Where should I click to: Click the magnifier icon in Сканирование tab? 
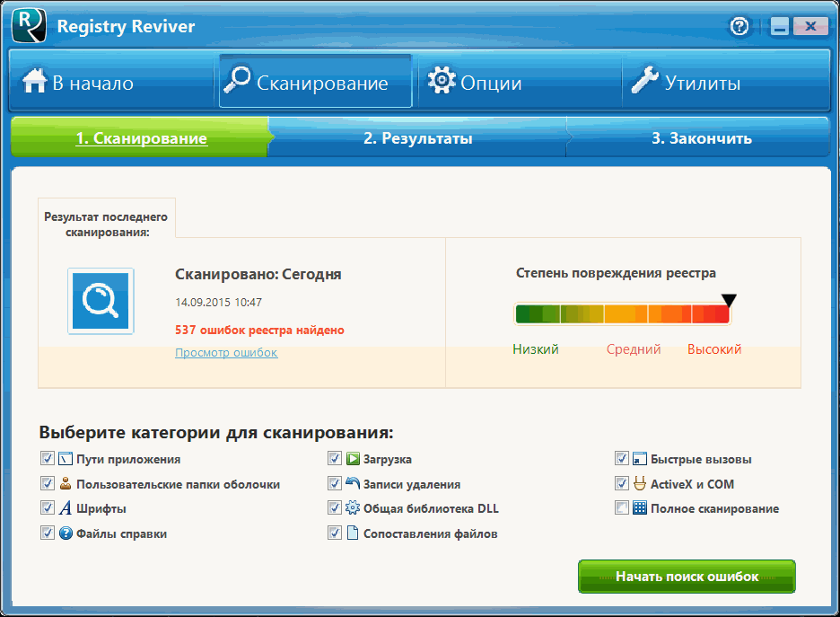[x=237, y=80]
